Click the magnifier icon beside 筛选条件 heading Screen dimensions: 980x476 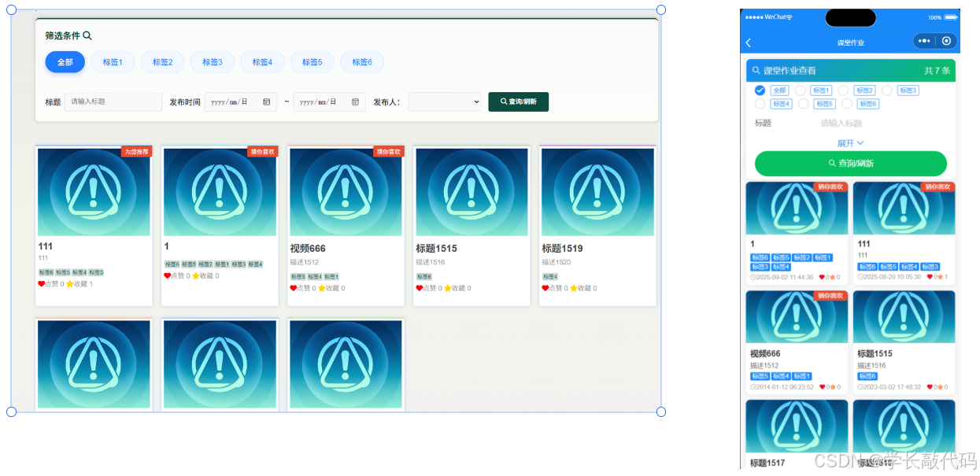coord(86,35)
